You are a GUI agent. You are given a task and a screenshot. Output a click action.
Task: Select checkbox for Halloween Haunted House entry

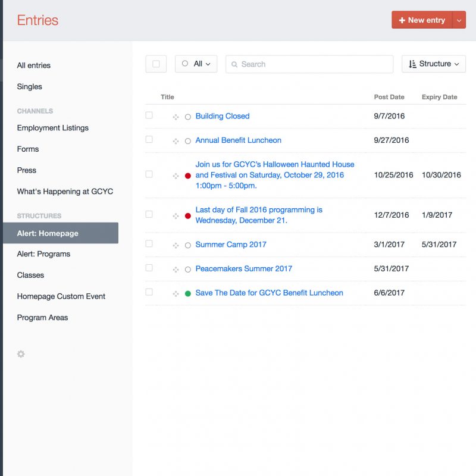point(149,174)
